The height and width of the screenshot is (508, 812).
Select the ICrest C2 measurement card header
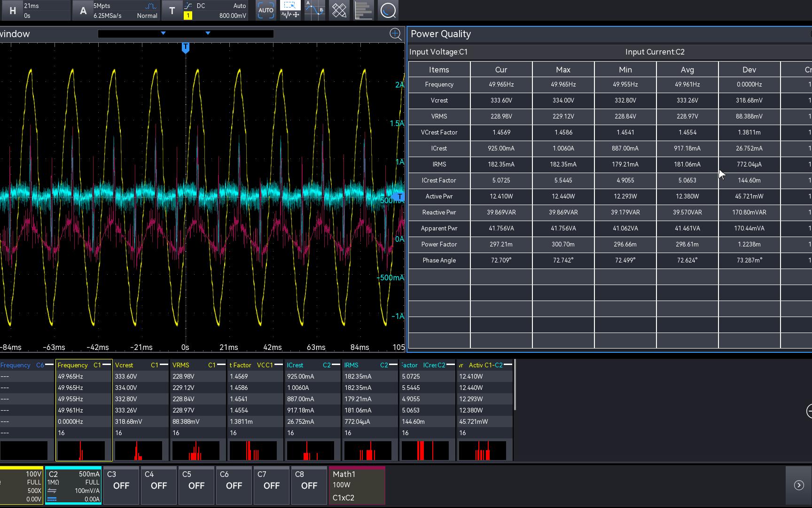coord(313,365)
